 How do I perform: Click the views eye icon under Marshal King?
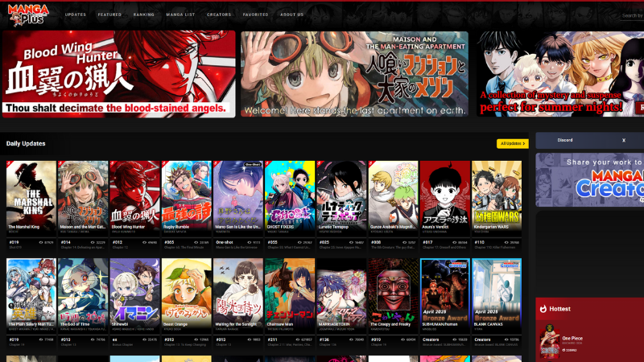tap(41, 243)
